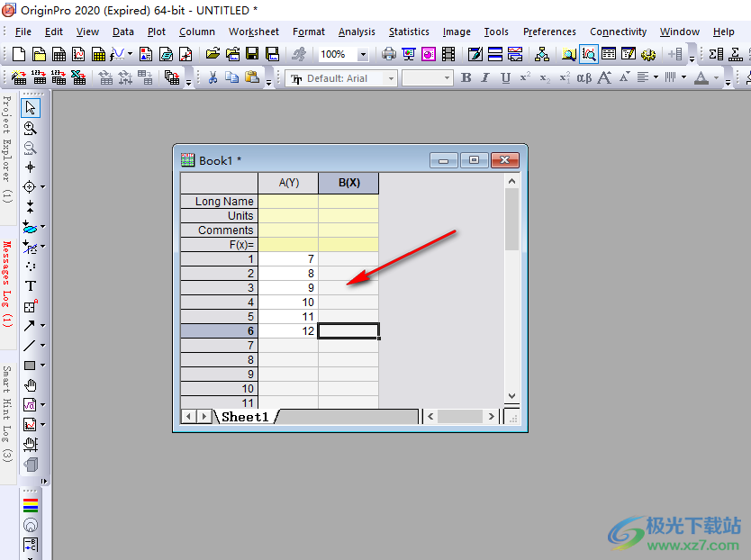Click the Project Explorer tree icon
This screenshot has height=560, width=751.
[542, 54]
